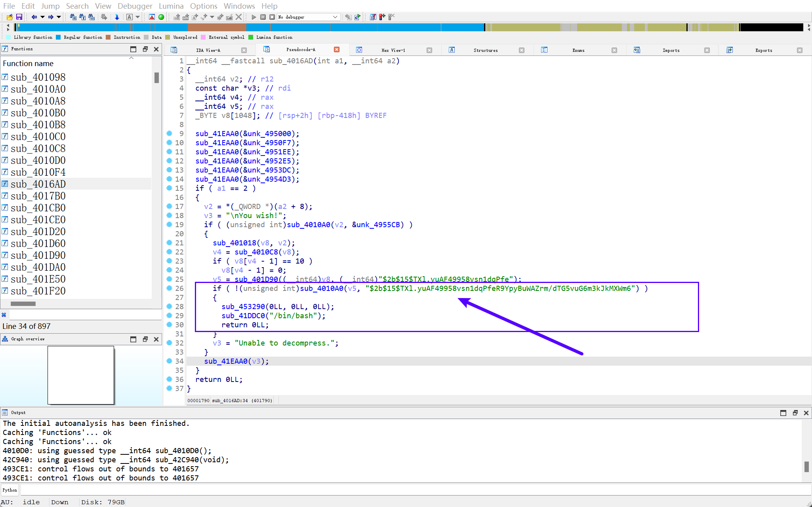The height and width of the screenshot is (507, 812).
Task: Switch to the IDA View-A tab
Action: pyautogui.click(x=208, y=50)
